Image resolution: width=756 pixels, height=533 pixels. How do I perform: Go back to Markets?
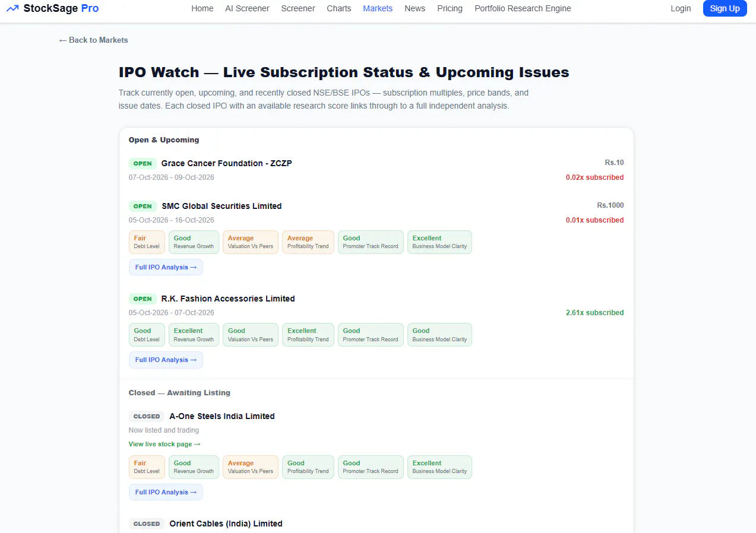tap(93, 40)
